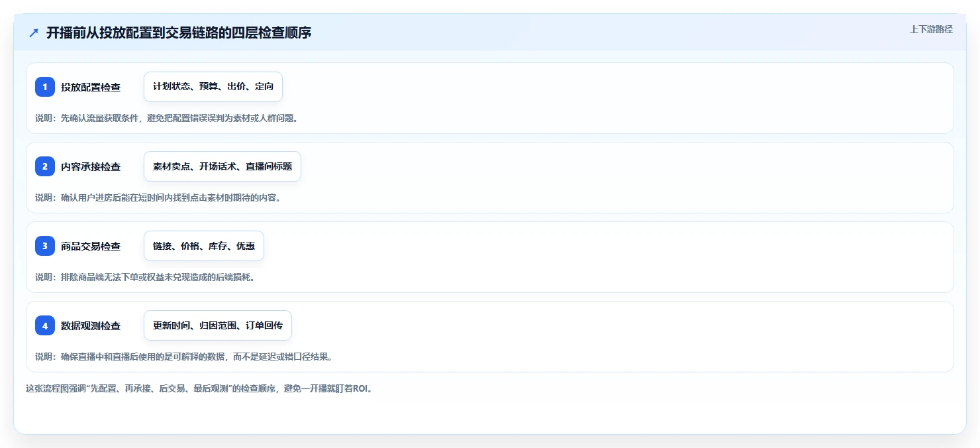The height and width of the screenshot is (448, 980).
Task: Click the step 1 number badge
Action: point(45,87)
